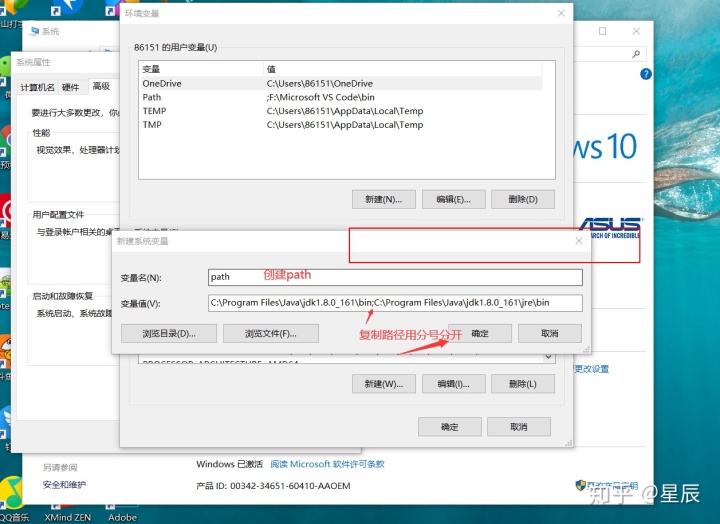The image size is (720, 524).
Task: Close the 系统 window
Action: [x=636, y=31]
